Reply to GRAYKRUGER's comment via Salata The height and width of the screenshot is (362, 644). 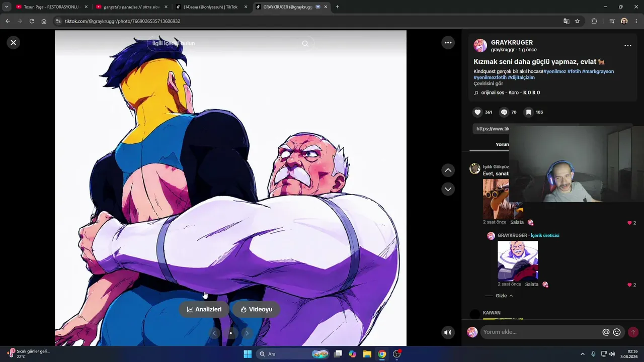532,284
